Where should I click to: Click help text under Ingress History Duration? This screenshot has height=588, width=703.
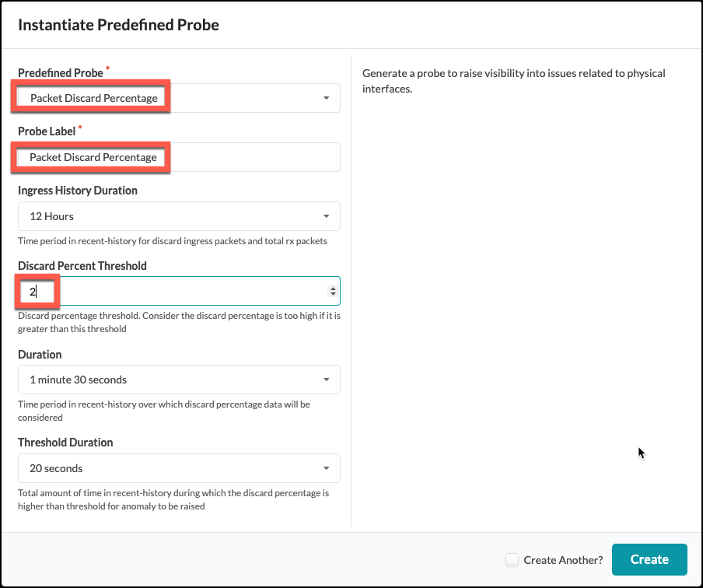tap(172, 241)
